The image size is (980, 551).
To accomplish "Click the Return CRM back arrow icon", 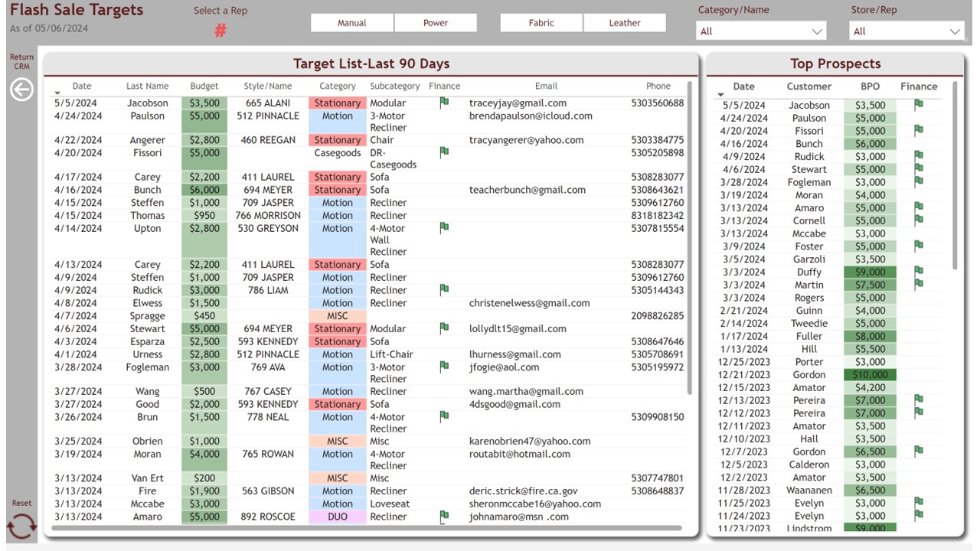I will [21, 90].
